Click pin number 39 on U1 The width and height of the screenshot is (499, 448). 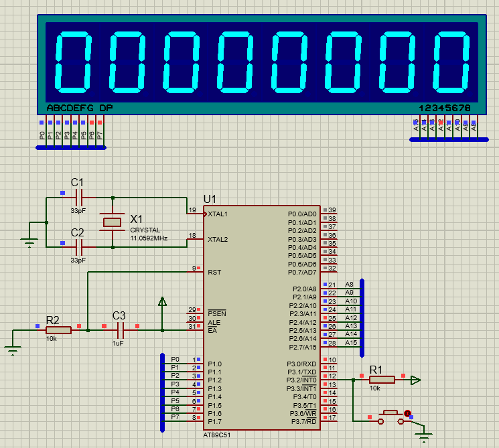pyautogui.click(x=332, y=210)
